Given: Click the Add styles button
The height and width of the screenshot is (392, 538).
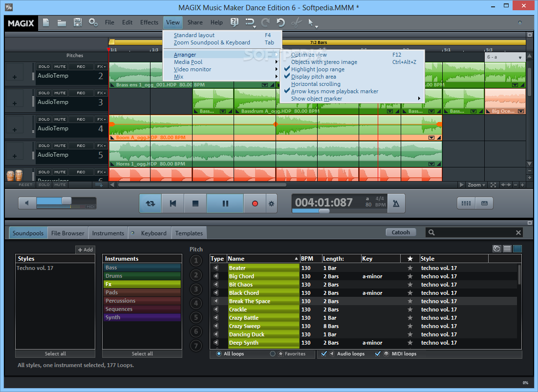Looking at the screenshot, I should coord(85,250).
